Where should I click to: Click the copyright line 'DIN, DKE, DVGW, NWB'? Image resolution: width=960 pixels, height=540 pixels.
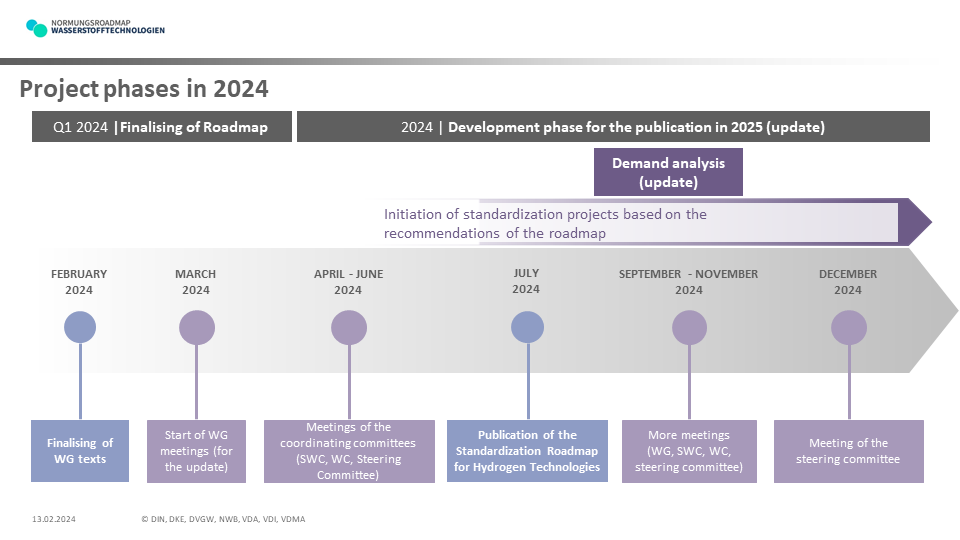point(223,519)
